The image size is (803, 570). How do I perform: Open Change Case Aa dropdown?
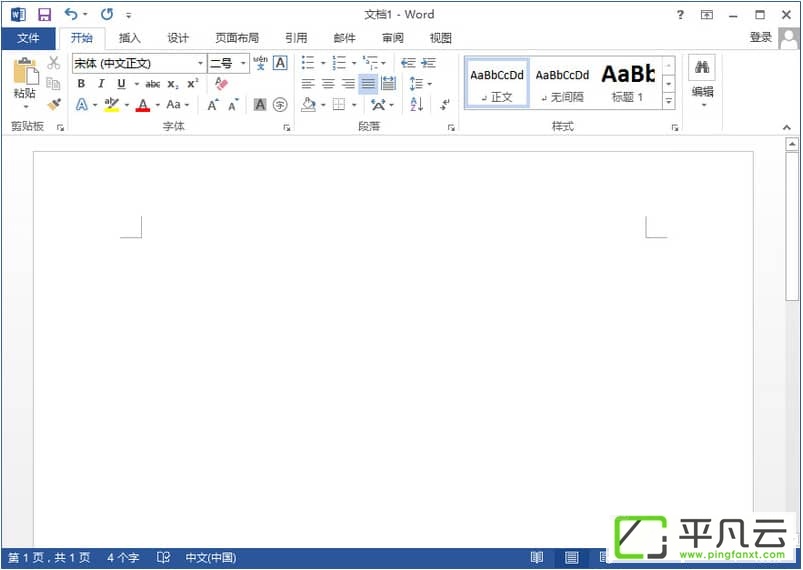pyautogui.click(x=187, y=105)
